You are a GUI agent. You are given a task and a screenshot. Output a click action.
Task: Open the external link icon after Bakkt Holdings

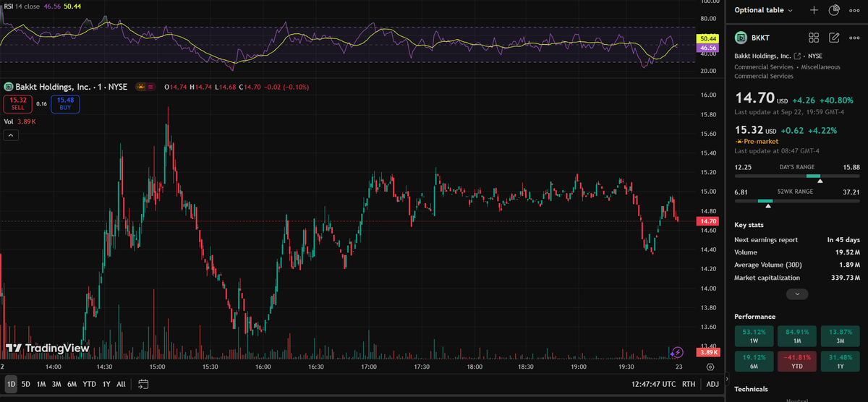(x=797, y=56)
